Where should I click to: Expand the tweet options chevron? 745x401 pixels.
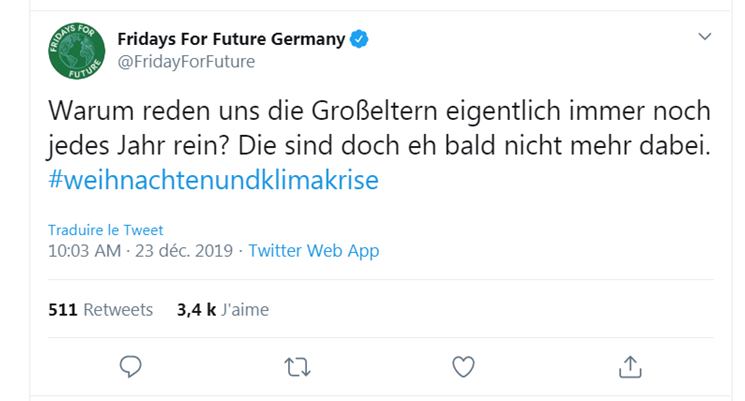705,37
